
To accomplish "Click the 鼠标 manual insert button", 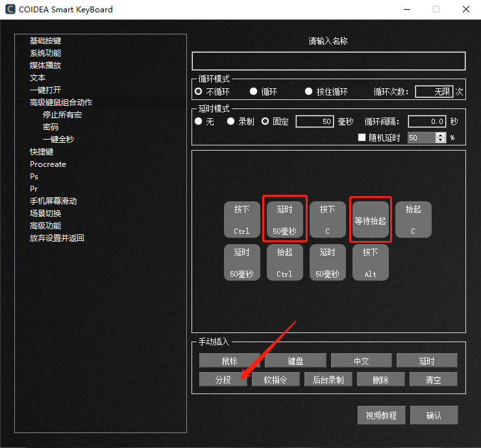I will point(230,360).
